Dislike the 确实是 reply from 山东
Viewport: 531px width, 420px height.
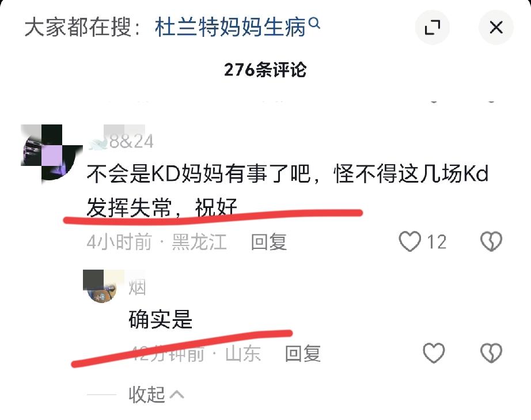click(491, 353)
